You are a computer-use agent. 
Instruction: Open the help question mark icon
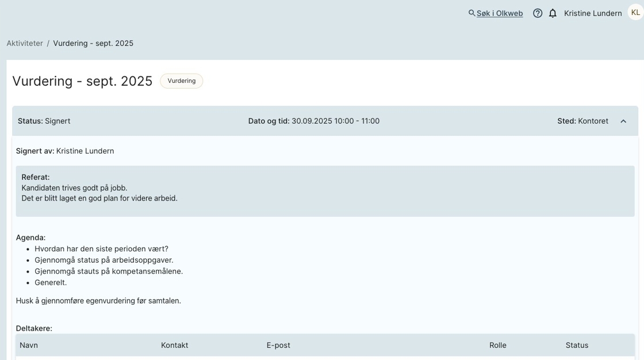point(538,13)
